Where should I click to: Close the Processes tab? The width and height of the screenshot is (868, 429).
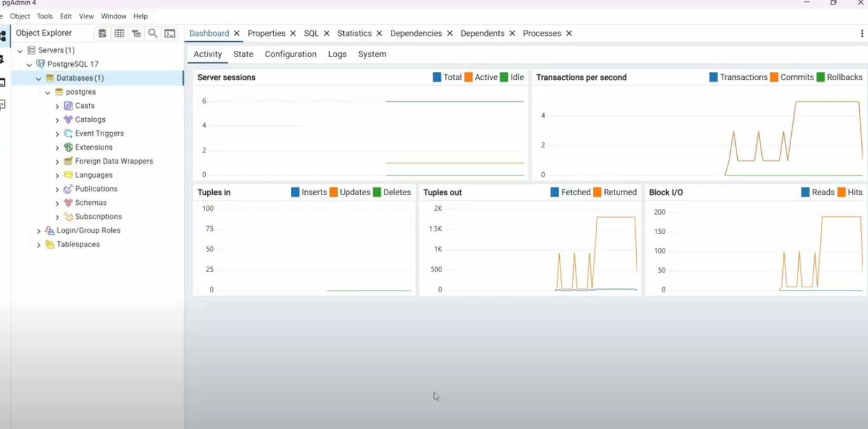coord(569,34)
